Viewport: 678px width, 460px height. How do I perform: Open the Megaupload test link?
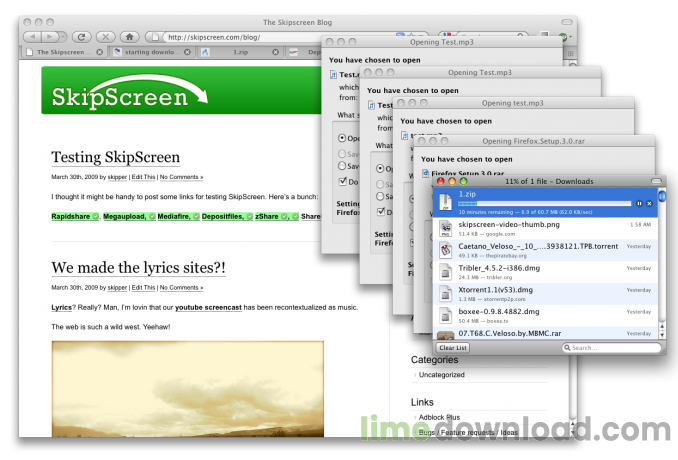click(x=125, y=216)
